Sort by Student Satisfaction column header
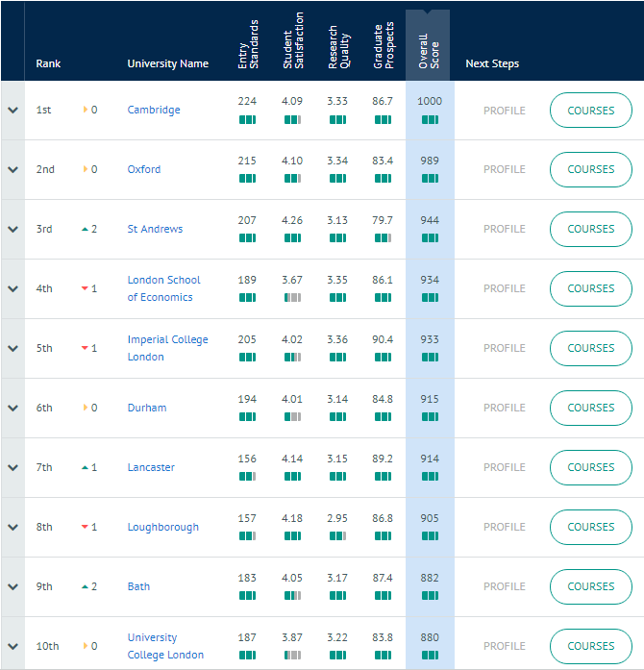Image resolution: width=644 pixels, height=670 pixels. [293, 40]
